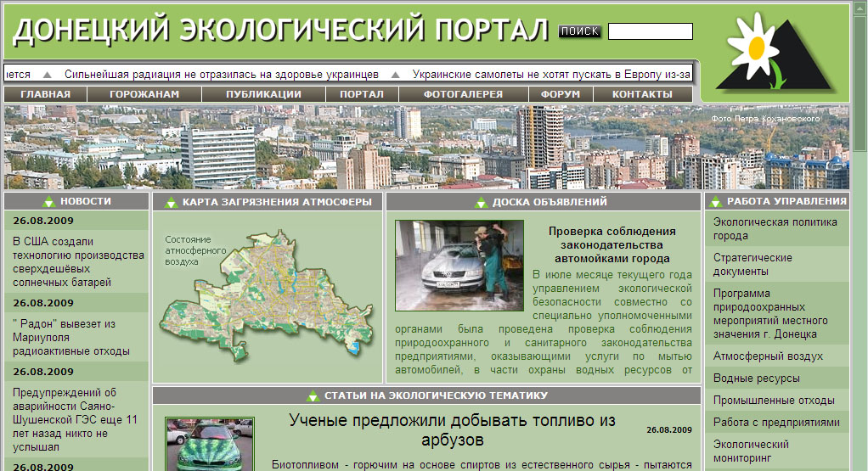The image size is (868, 471).
Task: Open the ФОРУМ menu item
Action: pos(561,94)
